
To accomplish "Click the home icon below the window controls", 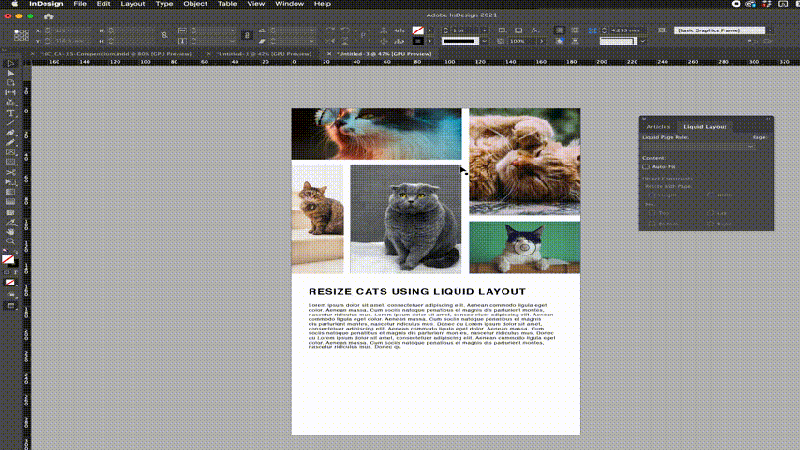I will pyautogui.click(x=48, y=16).
